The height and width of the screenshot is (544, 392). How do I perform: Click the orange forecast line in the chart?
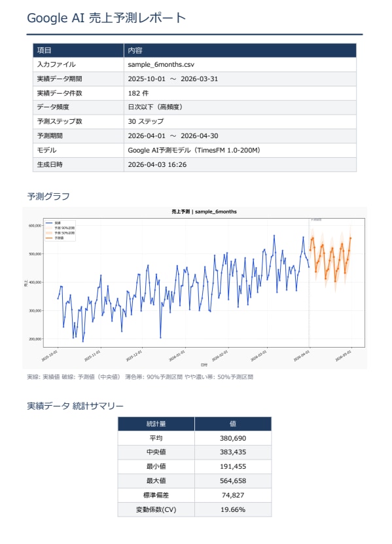click(x=330, y=260)
